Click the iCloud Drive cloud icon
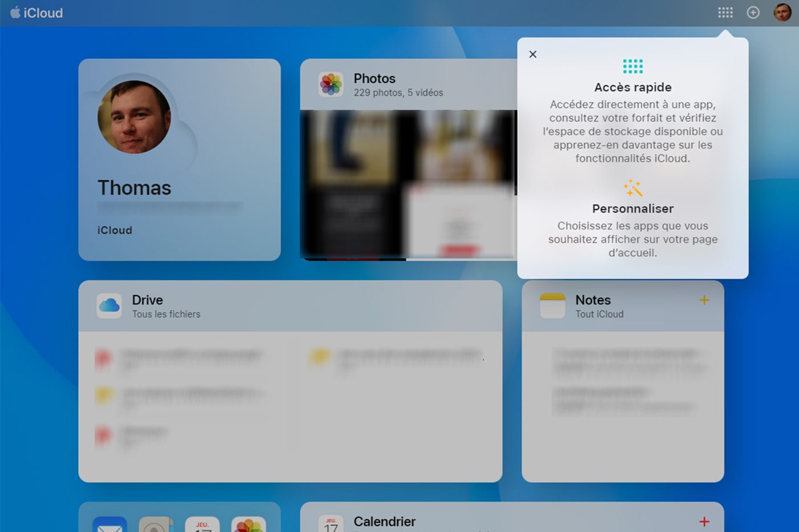 point(109,306)
